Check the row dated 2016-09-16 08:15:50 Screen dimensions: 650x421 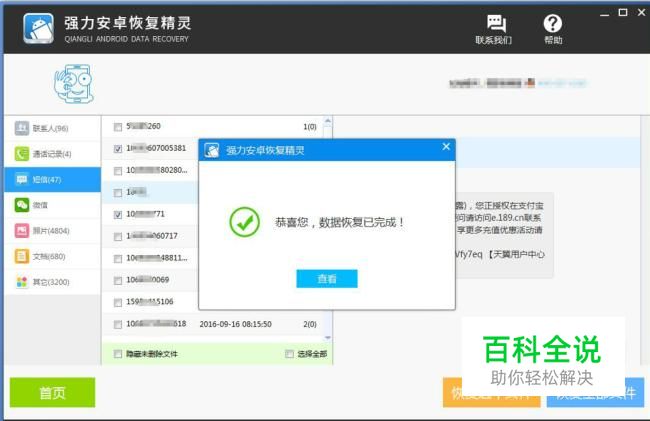(118, 324)
